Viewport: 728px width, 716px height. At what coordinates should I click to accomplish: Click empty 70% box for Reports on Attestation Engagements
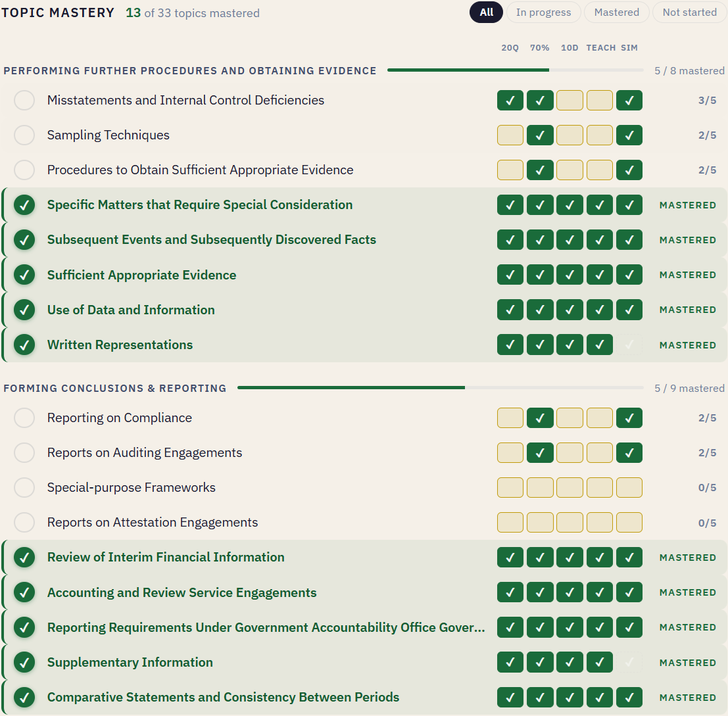540,523
